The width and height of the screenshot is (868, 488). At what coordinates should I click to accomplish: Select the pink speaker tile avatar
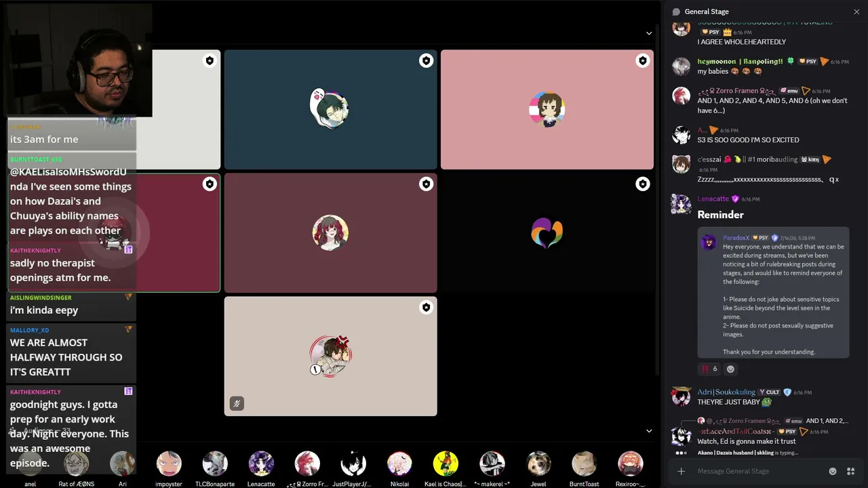[547, 109]
